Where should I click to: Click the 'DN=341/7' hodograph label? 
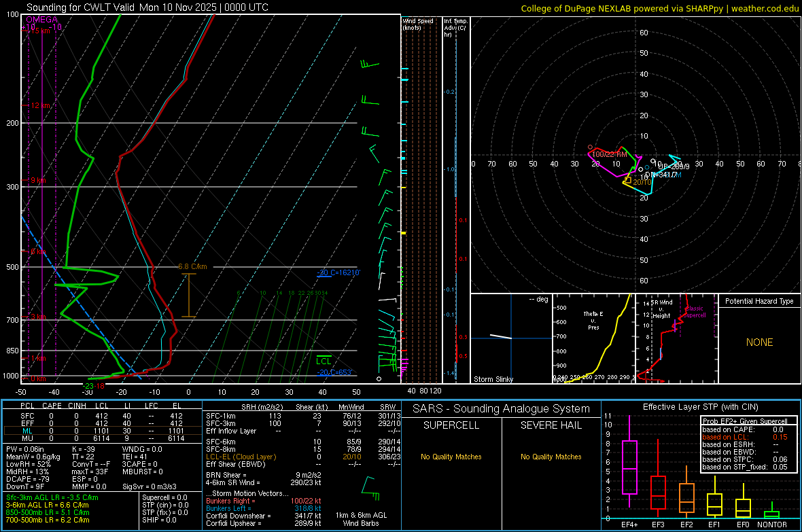coord(661,175)
